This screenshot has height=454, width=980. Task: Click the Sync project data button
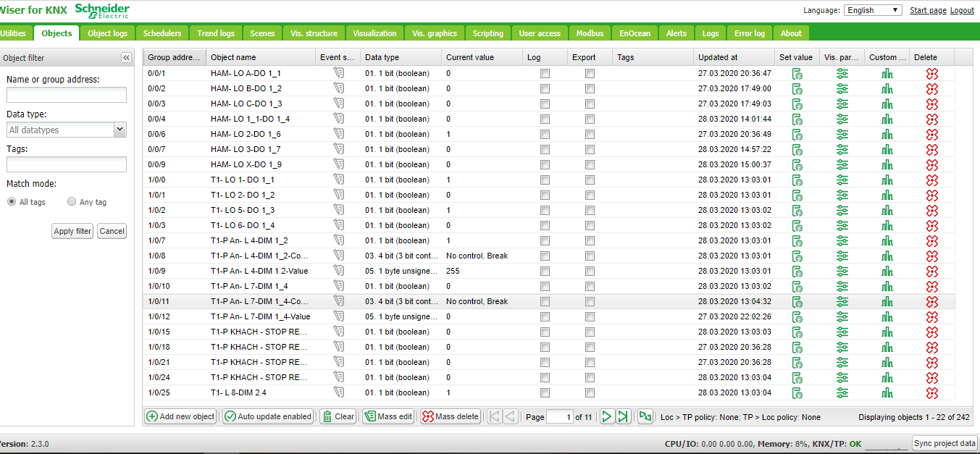[x=945, y=443]
